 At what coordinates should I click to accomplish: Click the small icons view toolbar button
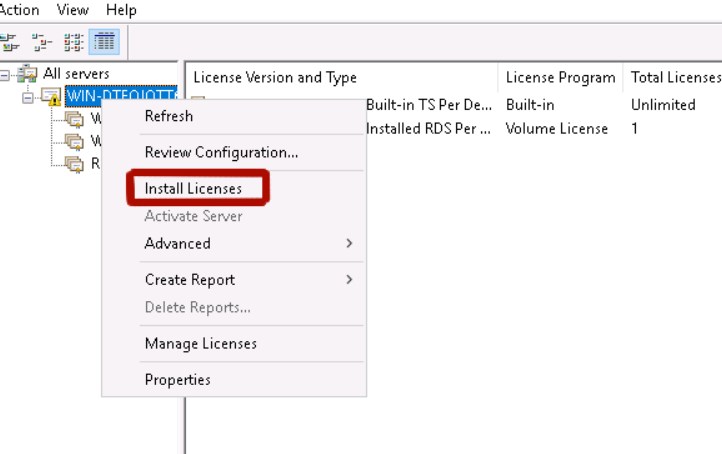point(42,42)
